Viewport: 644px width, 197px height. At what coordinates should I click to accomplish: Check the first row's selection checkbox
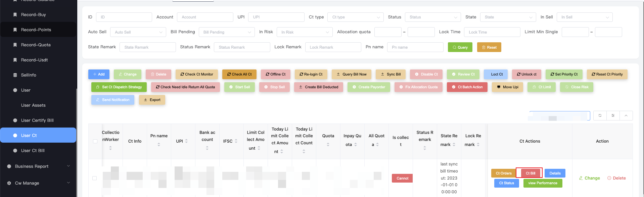(x=95, y=178)
